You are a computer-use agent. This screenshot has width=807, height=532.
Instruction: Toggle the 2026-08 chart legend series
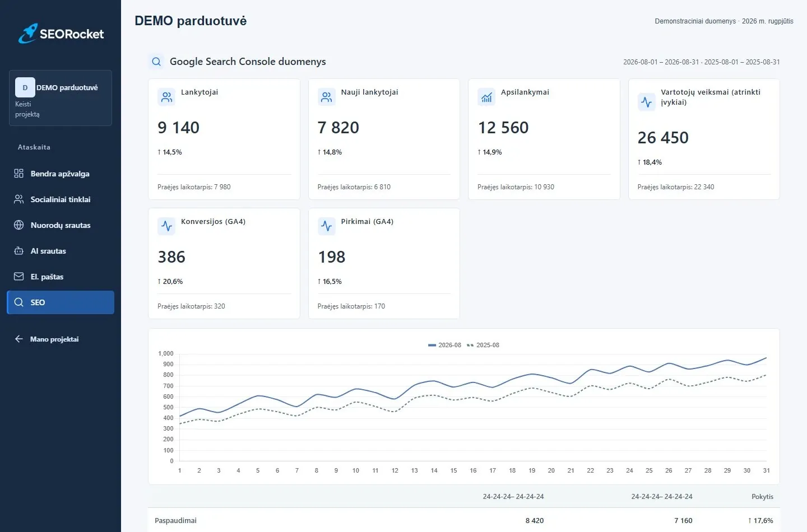coord(444,345)
